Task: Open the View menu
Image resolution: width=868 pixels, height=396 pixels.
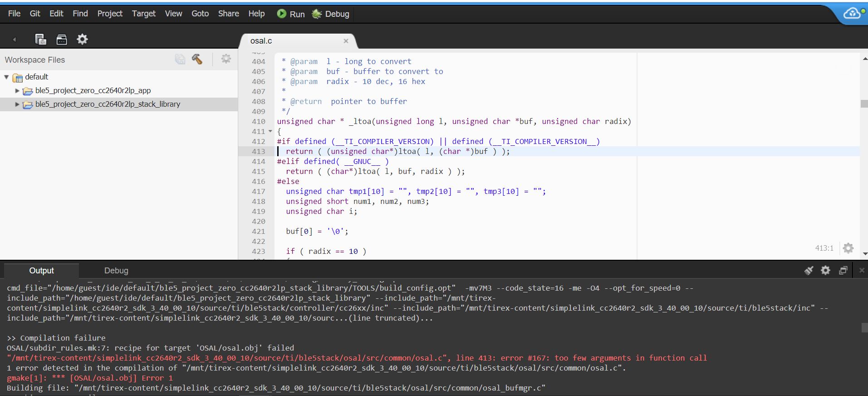Action: pos(173,14)
